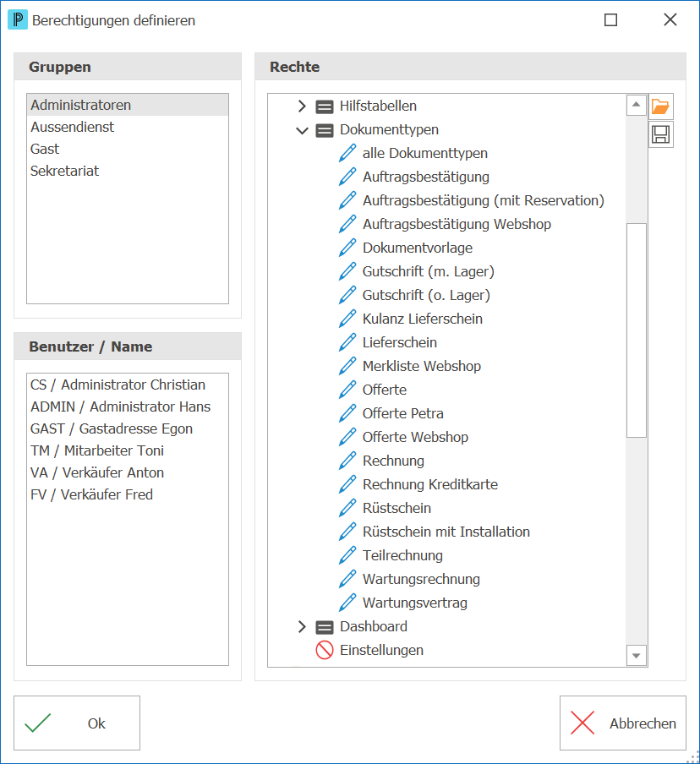700x764 pixels.
Task: Click the pencil icon next to Teilrechnung
Action: [347, 555]
